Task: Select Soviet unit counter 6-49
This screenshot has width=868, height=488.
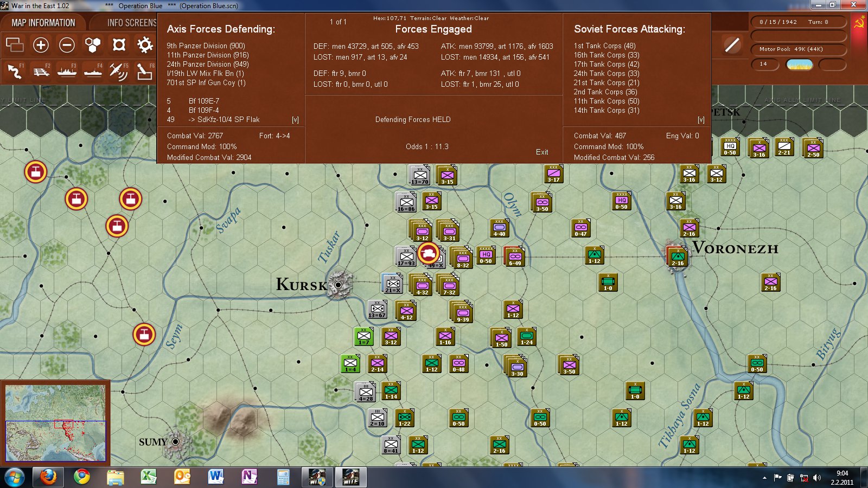Action: 514,256
